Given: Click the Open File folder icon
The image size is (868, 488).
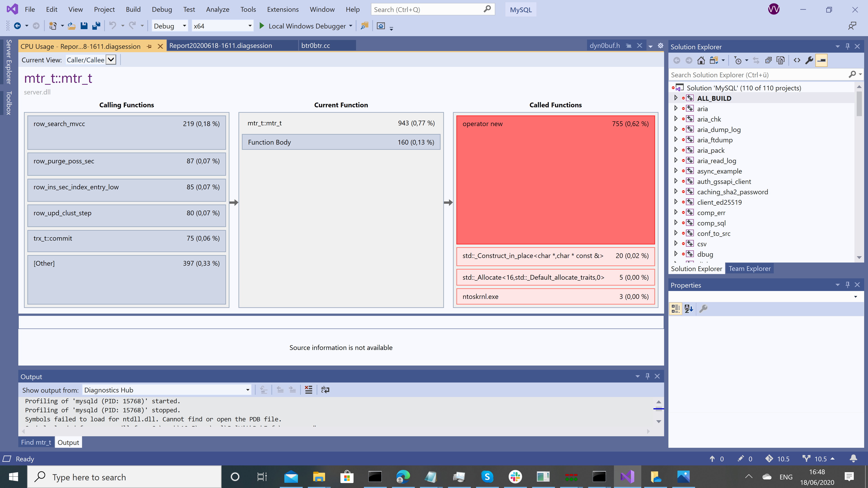Looking at the screenshot, I should (x=71, y=26).
